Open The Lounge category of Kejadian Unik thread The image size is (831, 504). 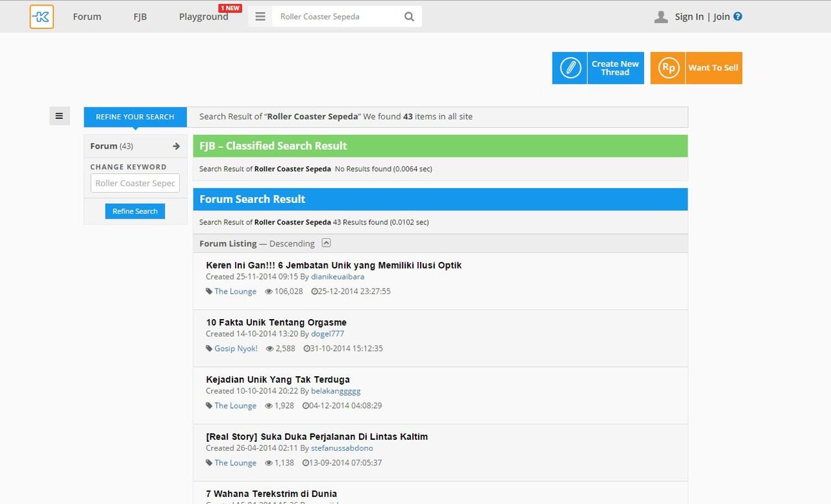click(x=236, y=405)
